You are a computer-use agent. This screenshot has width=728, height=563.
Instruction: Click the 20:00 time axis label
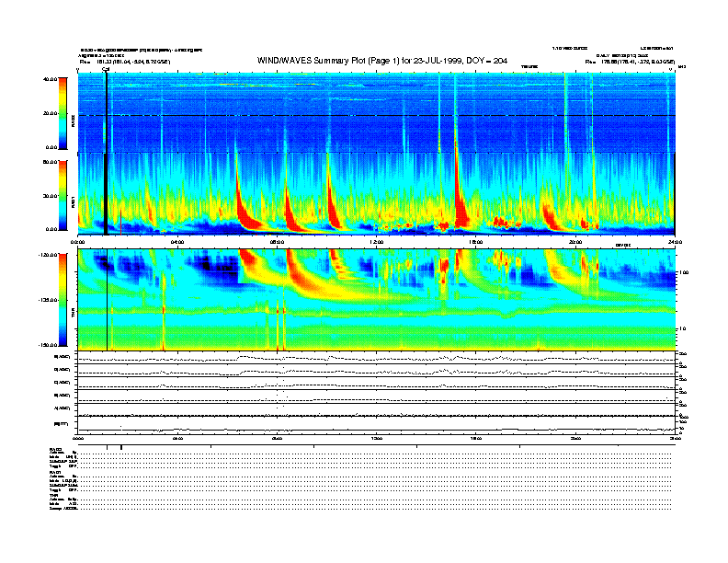[x=575, y=242]
